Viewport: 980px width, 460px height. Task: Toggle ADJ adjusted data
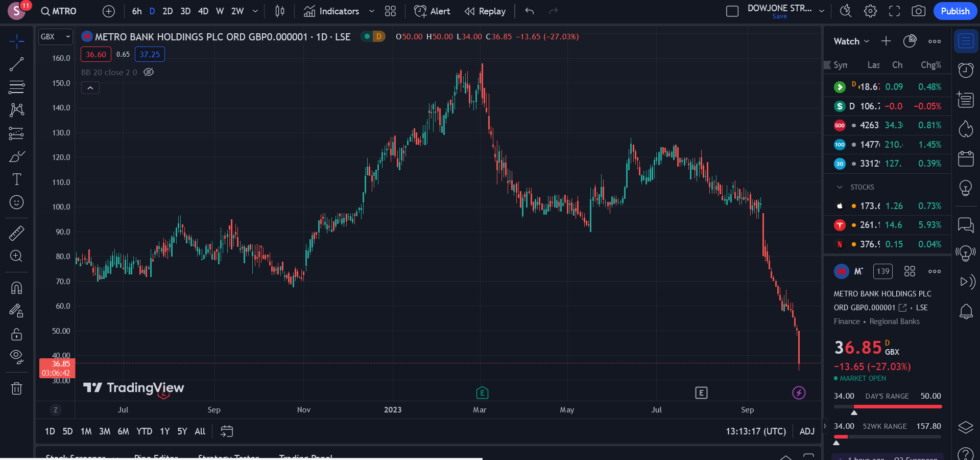807,431
